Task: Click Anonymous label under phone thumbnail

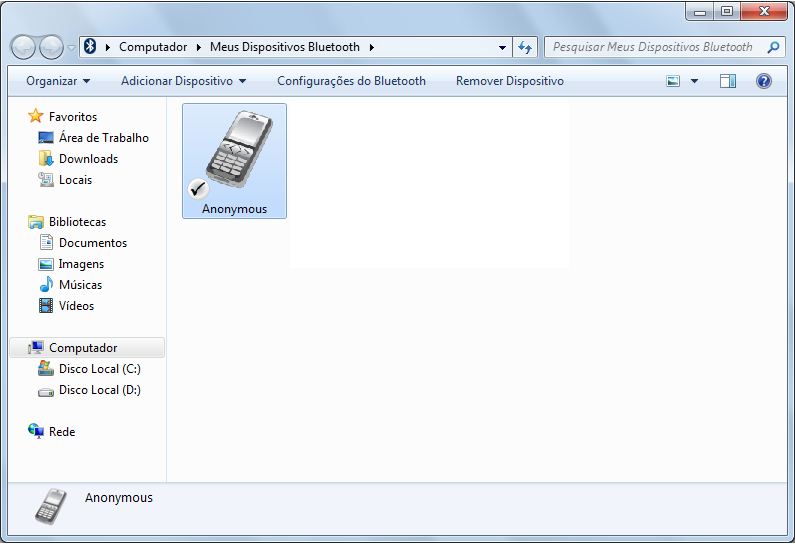Action: pos(234,209)
